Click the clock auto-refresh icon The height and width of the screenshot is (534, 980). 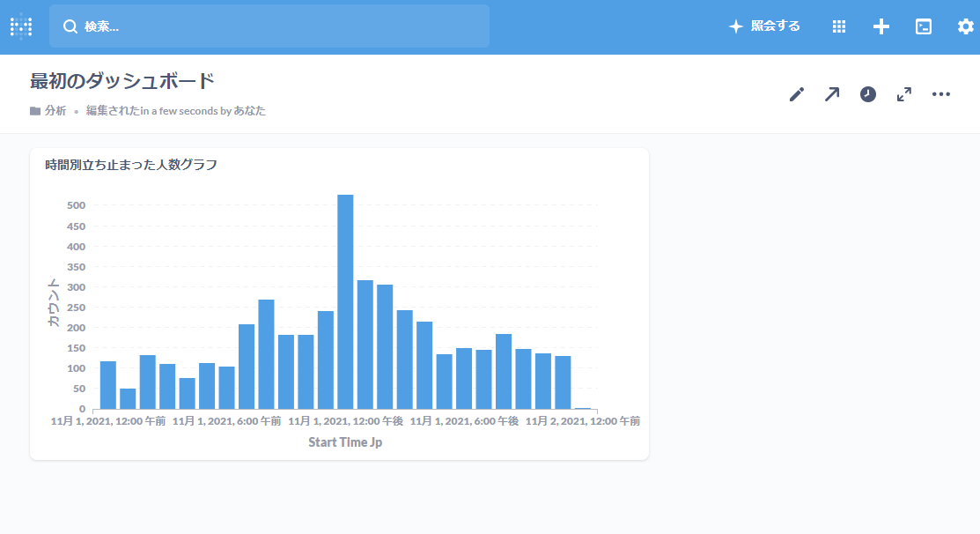point(868,94)
